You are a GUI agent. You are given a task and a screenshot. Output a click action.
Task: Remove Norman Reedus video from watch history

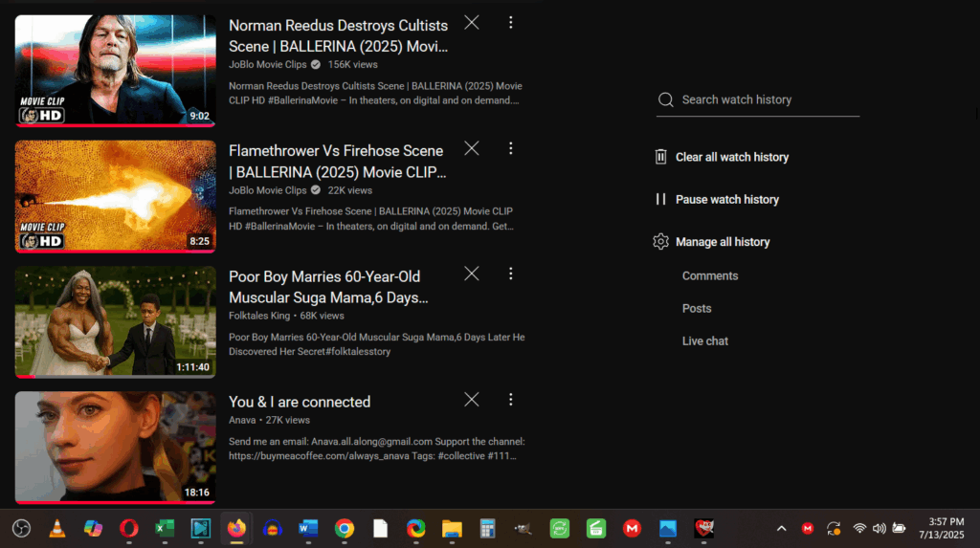472,23
